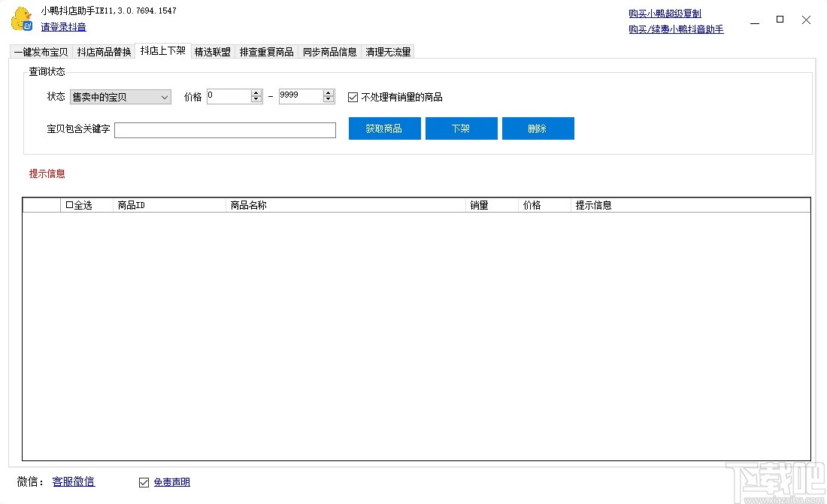Screen dimensions: 827x504
Task: Open the 精选联盟 tab
Action: tap(213, 52)
